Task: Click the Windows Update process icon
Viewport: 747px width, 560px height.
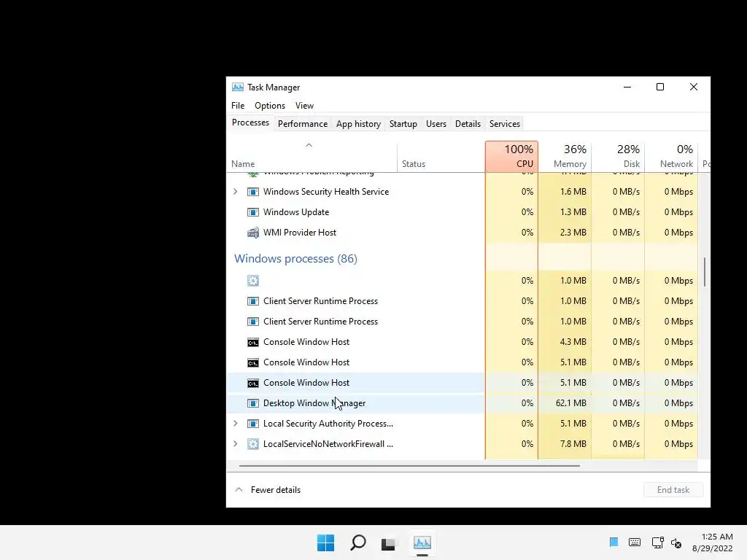Action: (253, 212)
